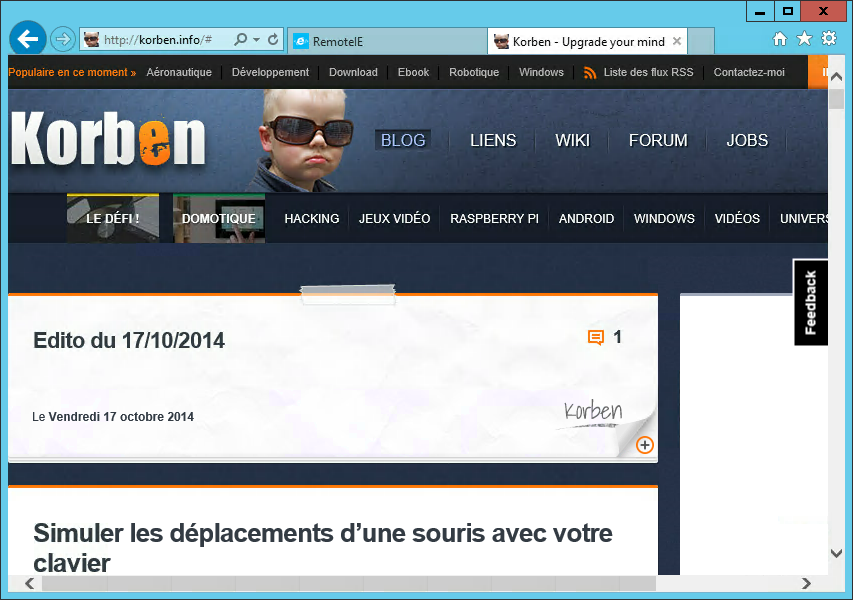
Task: Open the Download popular link
Action: click(x=353, y=72)
